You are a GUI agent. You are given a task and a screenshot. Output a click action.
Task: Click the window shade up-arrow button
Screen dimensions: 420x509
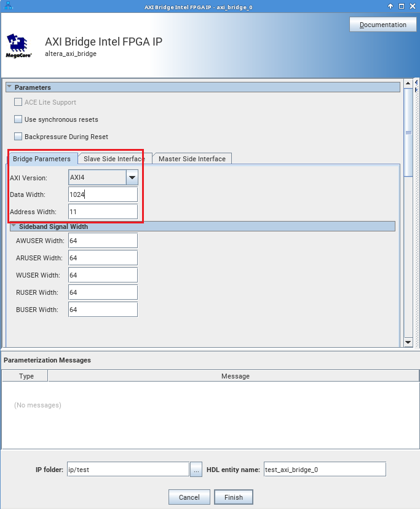390,6
